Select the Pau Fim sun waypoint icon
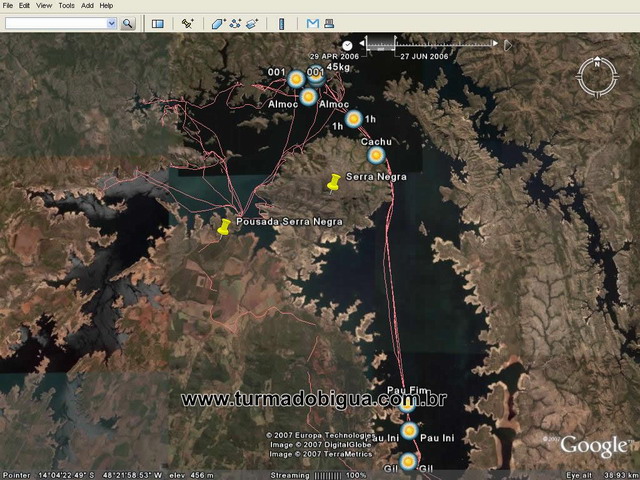Image resolution: width=640 pixels, height=480 pixels. (x=407, y=405)
